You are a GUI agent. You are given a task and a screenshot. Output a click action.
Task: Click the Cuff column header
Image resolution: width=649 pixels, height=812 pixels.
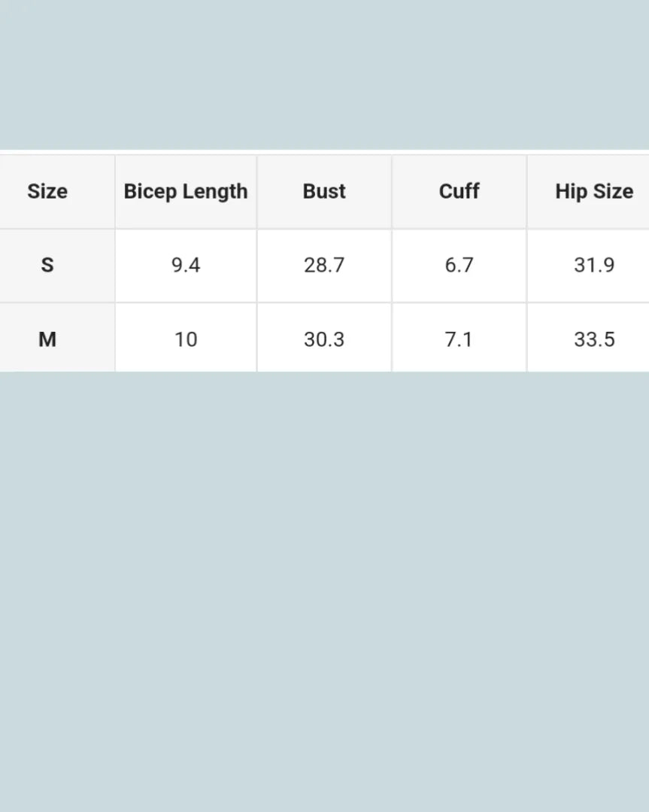(459, 191)
